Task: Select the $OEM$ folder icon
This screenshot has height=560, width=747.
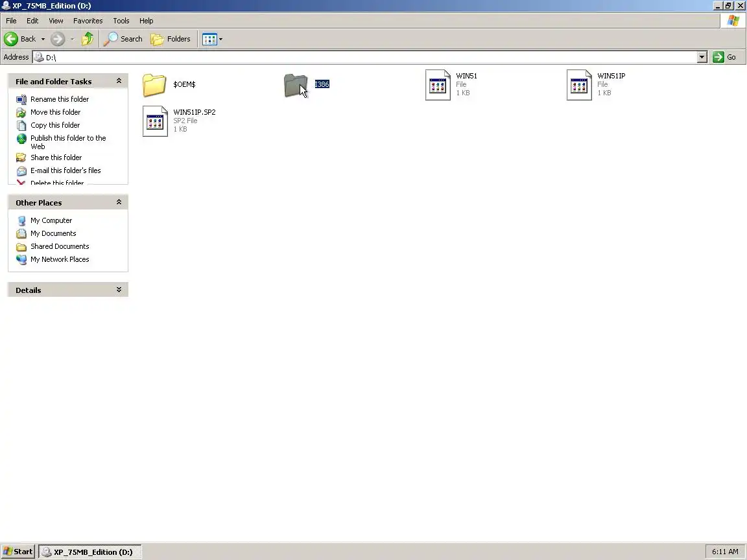Action: (154, 85)
